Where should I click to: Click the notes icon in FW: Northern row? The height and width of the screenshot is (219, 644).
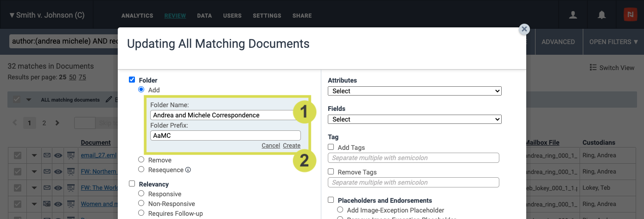(x=71, y=171)
